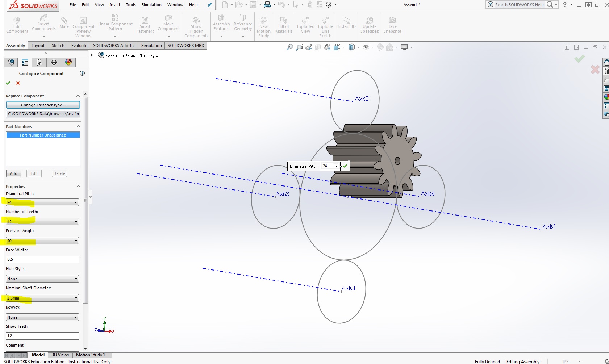Click the Face Width input field
This screenshot has height=364, width=609.
[42, 260]
